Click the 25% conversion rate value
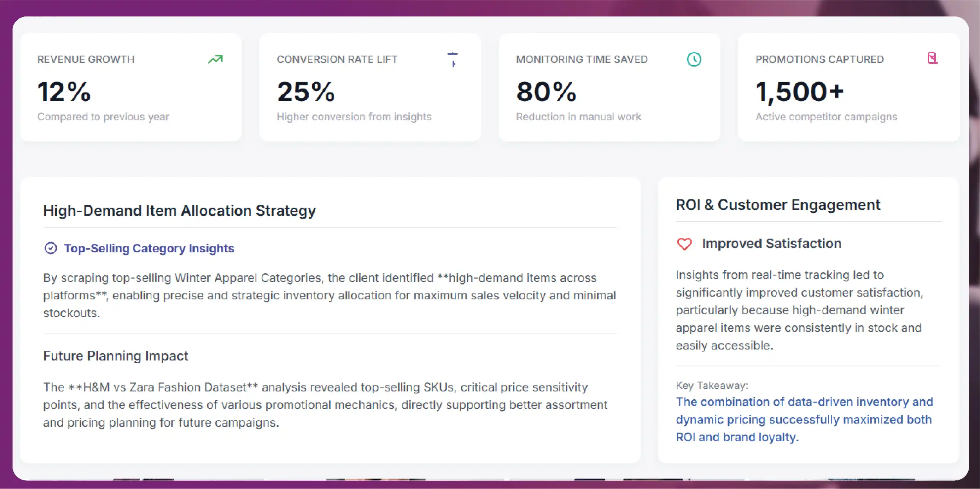The width and height of the screenshot is (980, 489). pos(306,92)
